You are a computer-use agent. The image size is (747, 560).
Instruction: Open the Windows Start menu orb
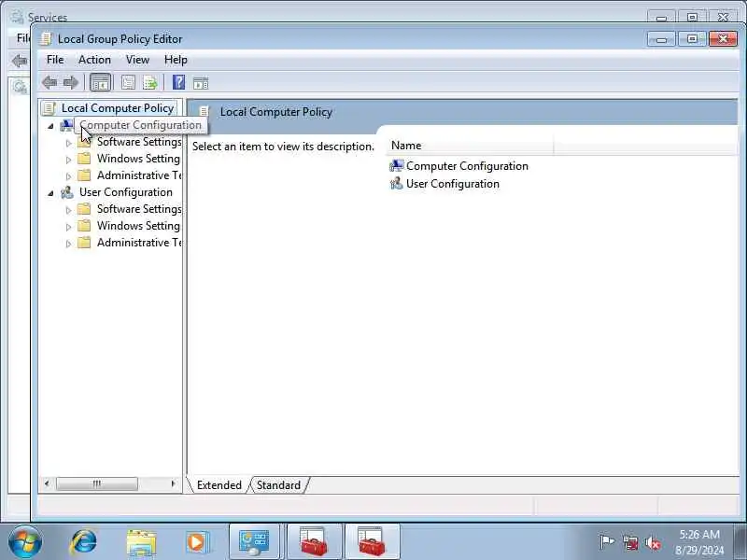tap(25, 542)
